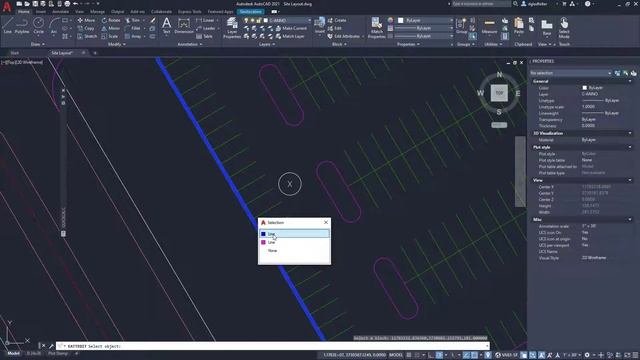Expand the Annotation panel
Image resolution: width=640 pixels, height=360 pixels.
pos(190,44)
